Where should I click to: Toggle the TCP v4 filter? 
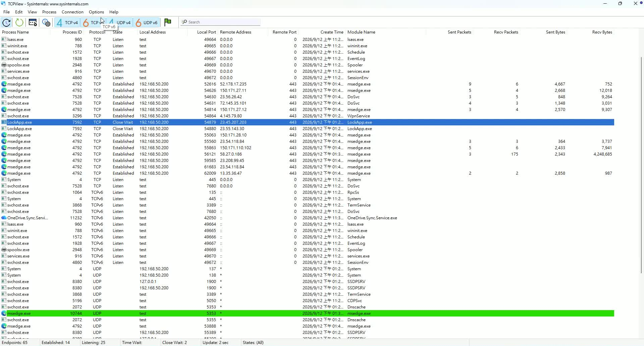67,22
